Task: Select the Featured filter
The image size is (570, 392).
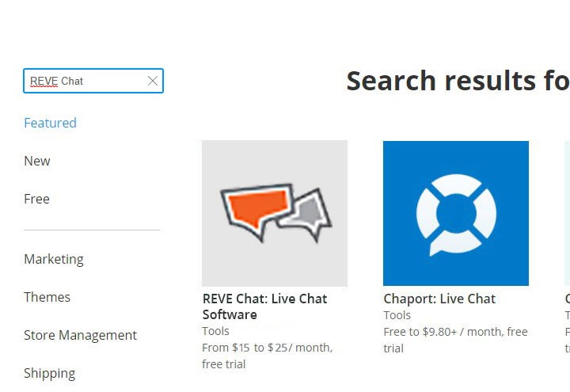Action: coord(50,123)
